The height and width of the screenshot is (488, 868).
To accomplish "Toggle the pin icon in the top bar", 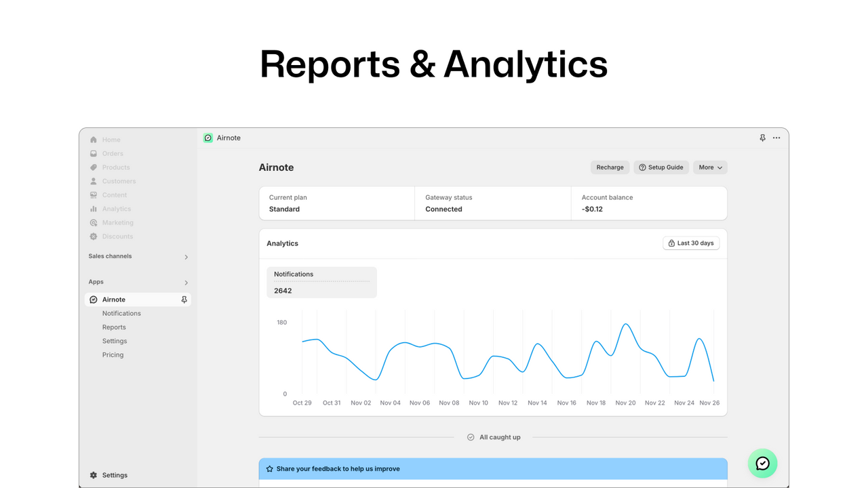I will coord(762,138).
